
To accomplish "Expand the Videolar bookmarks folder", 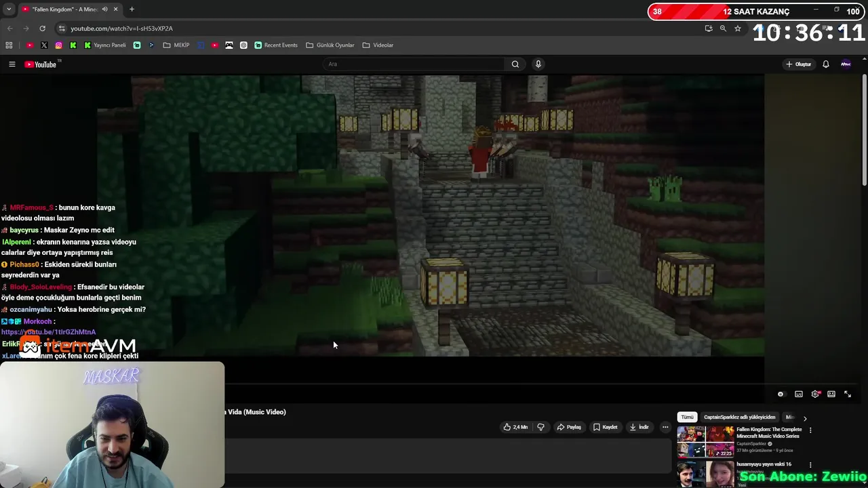I will tap(378, 45).
